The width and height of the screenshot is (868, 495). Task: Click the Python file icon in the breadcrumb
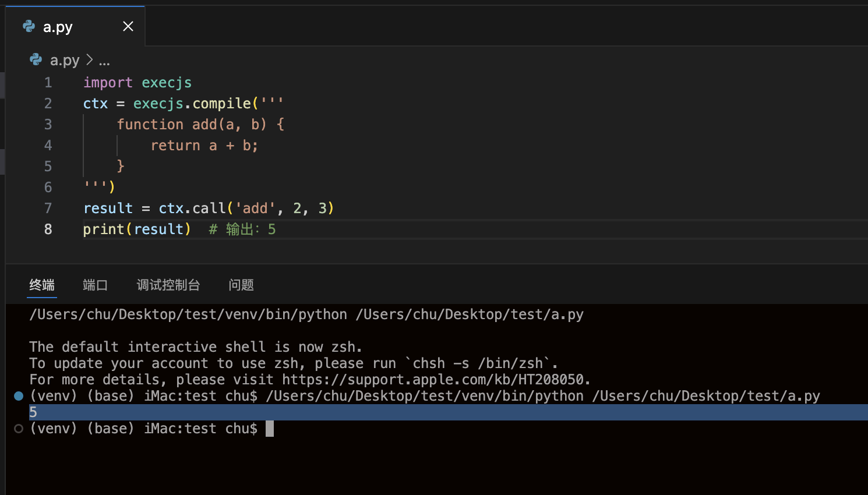coord(36,60)
